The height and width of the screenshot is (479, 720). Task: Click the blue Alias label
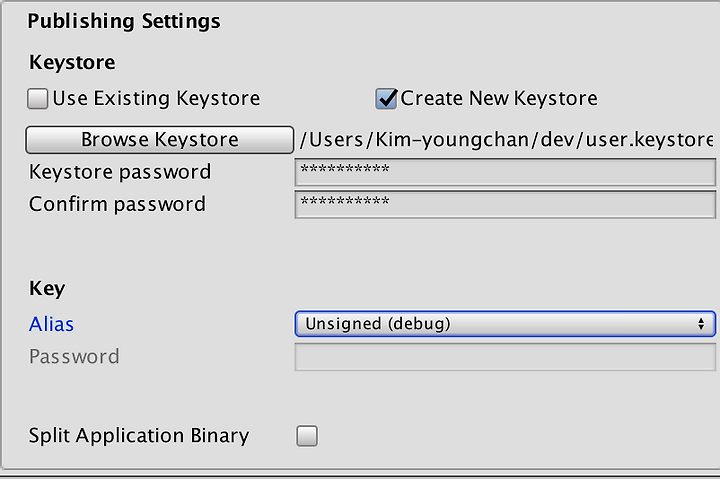[51, 324]
